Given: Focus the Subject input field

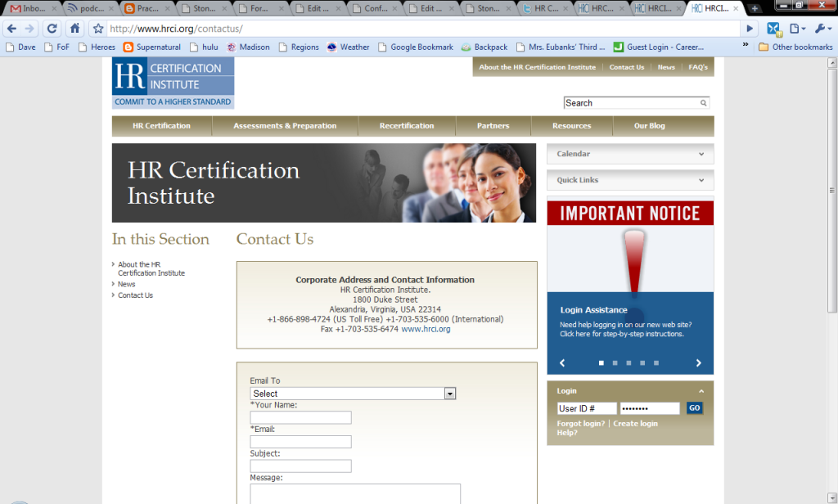Looking at the screenshot, I should click(x=301, y=466).
